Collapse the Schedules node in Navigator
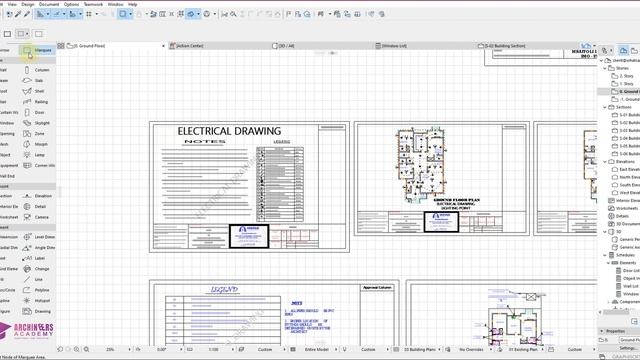This screenshot has width=640, height=360. point(605,255)
